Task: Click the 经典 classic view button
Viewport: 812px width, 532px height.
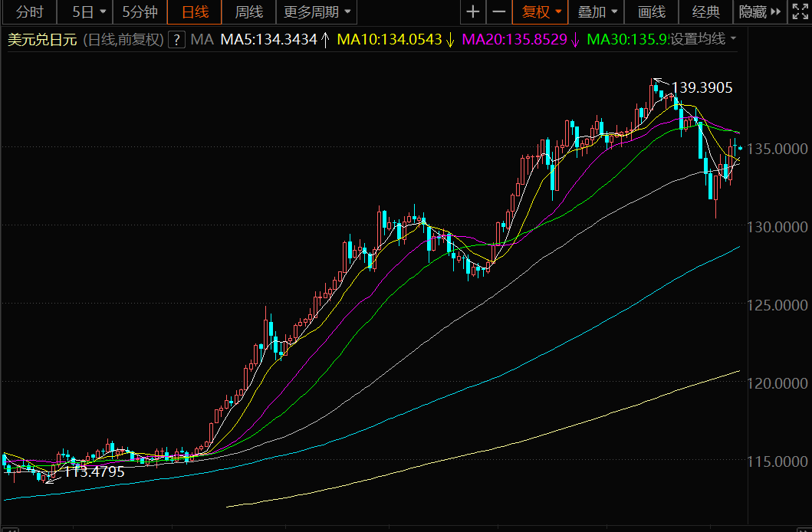Action: point(705,12)
